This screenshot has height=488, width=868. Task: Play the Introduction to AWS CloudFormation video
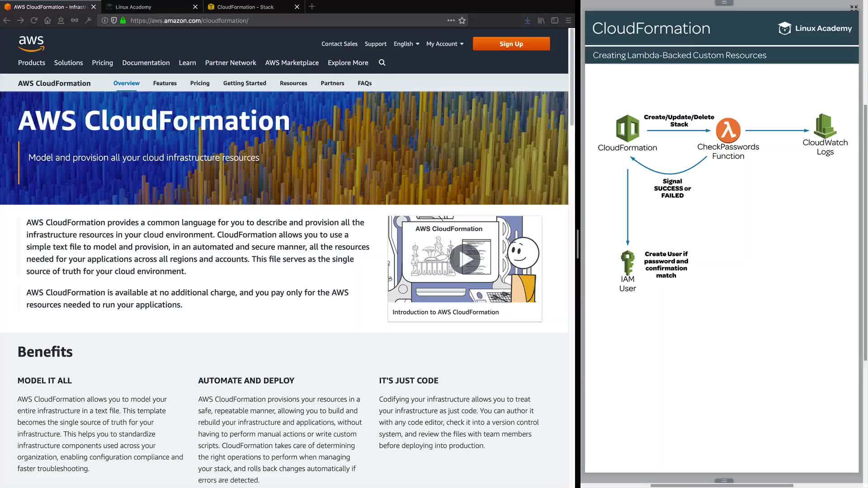click(x=464, y=259)
